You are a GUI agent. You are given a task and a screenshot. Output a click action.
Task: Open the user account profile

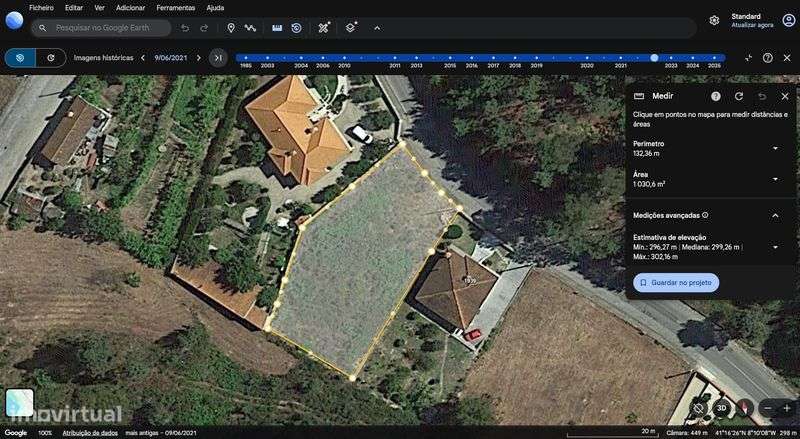(789, 20)
